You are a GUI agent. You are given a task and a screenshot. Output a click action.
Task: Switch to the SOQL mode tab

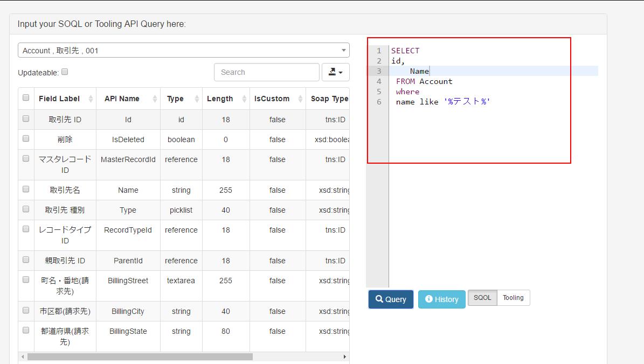tap(482, 298)
